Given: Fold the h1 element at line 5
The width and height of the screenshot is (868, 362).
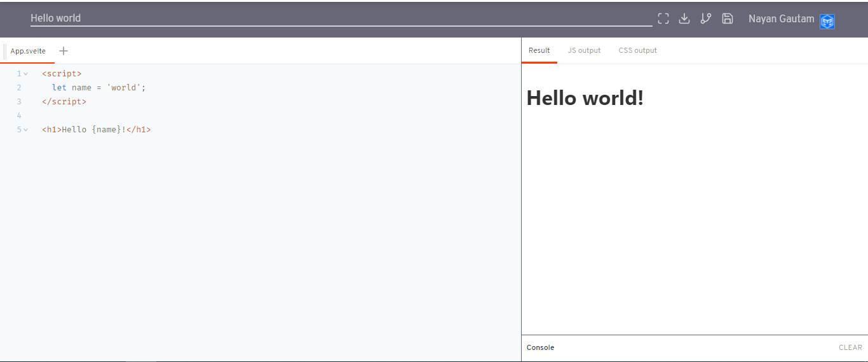Looking at the screenshot, I should click(x=26, y=130).
